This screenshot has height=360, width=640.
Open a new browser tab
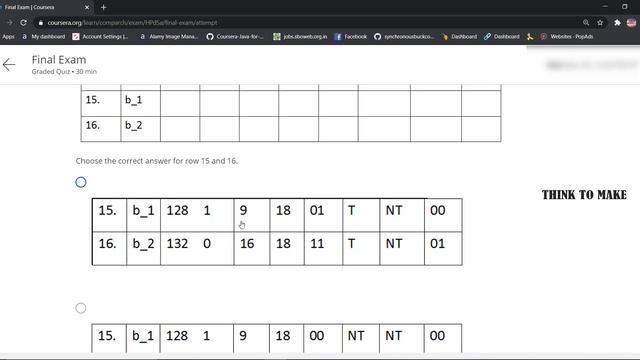pyautogui.click(x=103, y=7)
